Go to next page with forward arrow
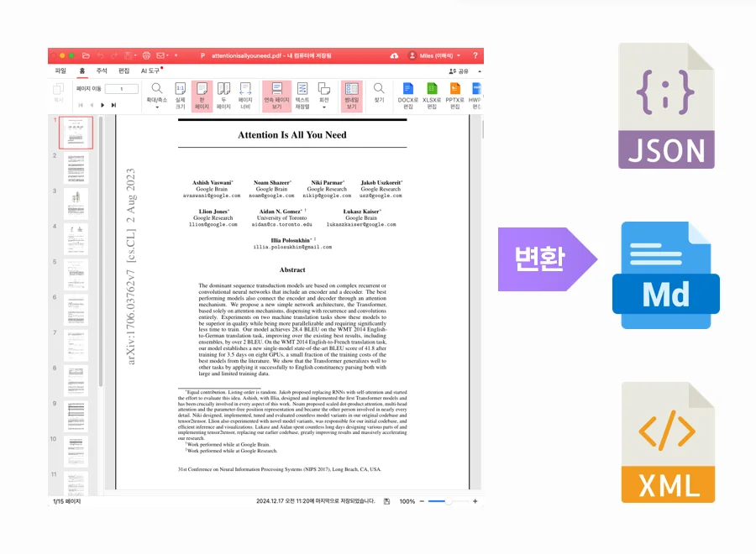The image size is (756, 554). pos(102,104)
